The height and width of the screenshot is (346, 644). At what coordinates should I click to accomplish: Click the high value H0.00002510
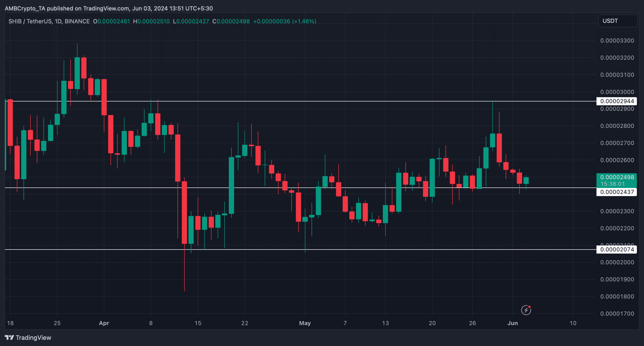151,21
